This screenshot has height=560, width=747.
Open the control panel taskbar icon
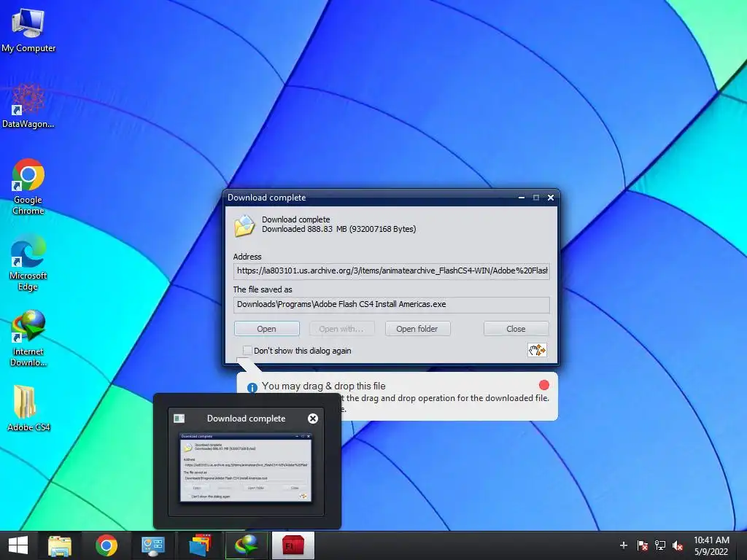coord(152,545)
